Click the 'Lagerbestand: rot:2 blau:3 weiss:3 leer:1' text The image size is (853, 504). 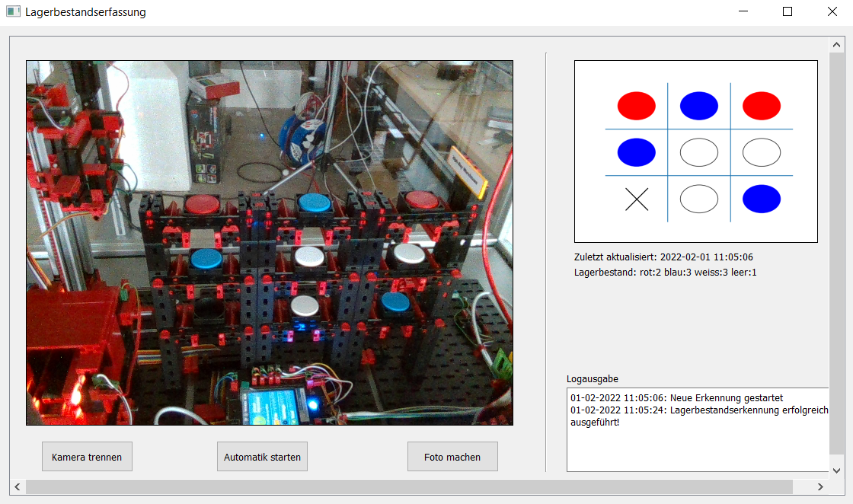[x=666, y=272]
